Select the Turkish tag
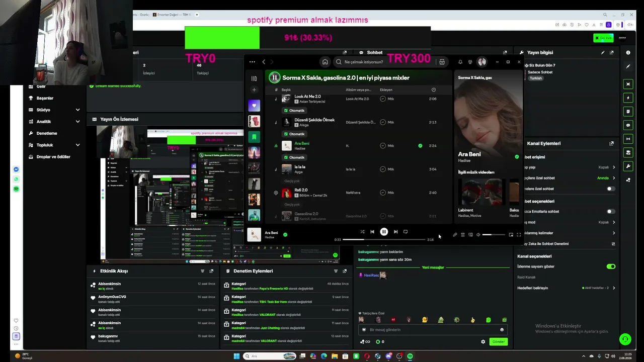This screenshot has height=362, width=644. (536, 78)
